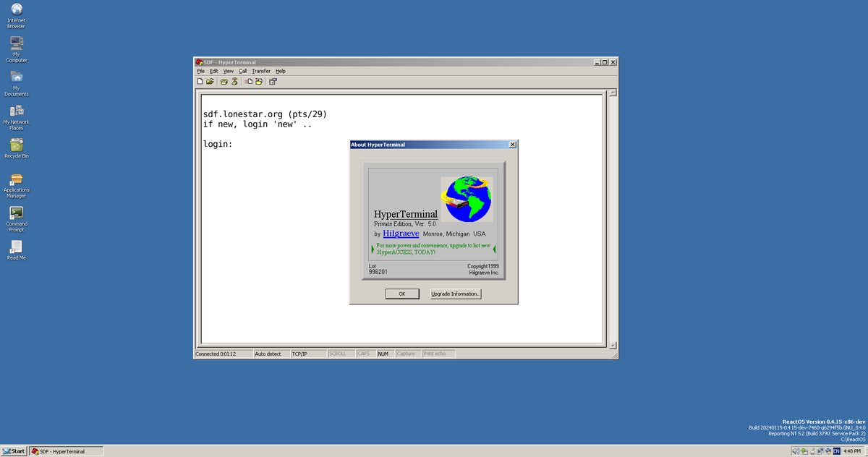Click the globe logo in About dialog
Screen dimensions: 868x457
click(x=467, y=199)
